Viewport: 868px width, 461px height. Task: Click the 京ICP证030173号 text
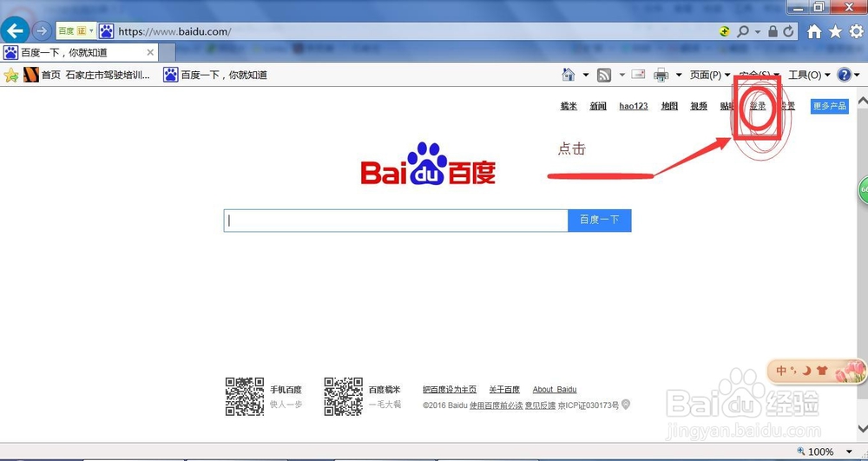click(589, 405)
